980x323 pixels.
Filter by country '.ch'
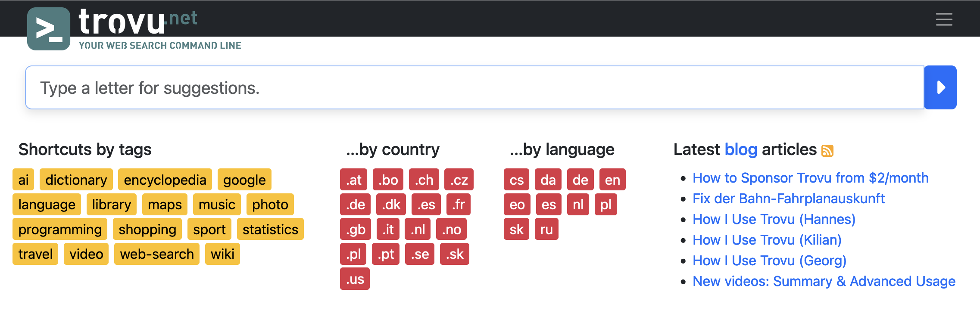point(424,180)
